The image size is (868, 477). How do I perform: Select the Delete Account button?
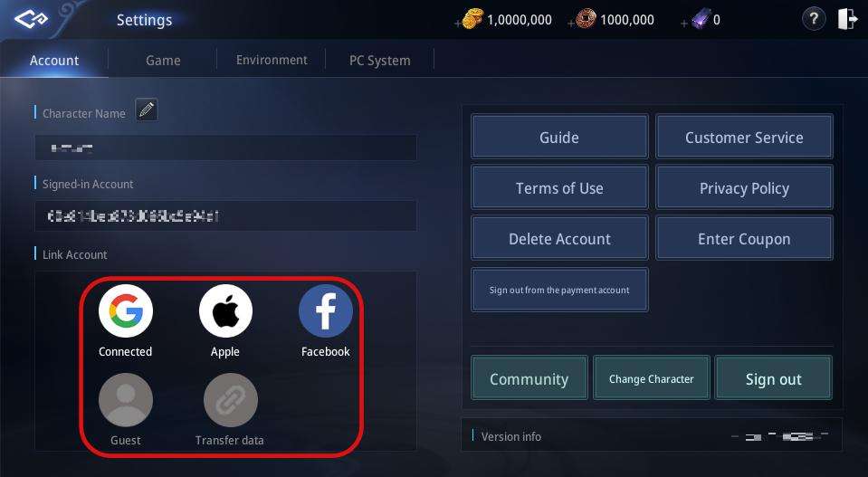[559, 239]
